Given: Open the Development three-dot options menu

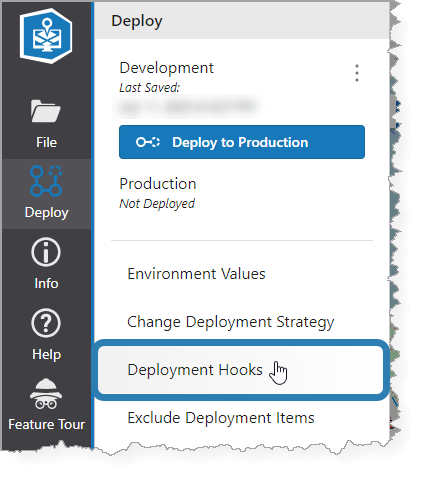Looking at the screenshot, I should point(357,73).
